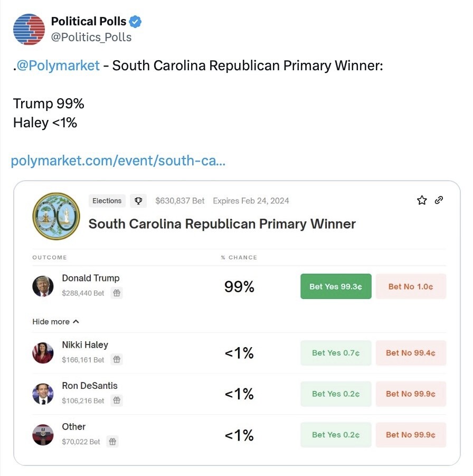Click gift icon under Donald Trump
The image size is (473, 476).
tap(117, 293)
